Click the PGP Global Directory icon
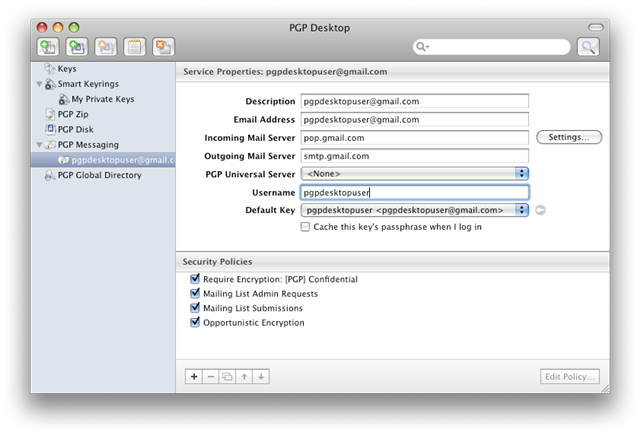Screen dimensions: 640x435 (x=50, y=175)
